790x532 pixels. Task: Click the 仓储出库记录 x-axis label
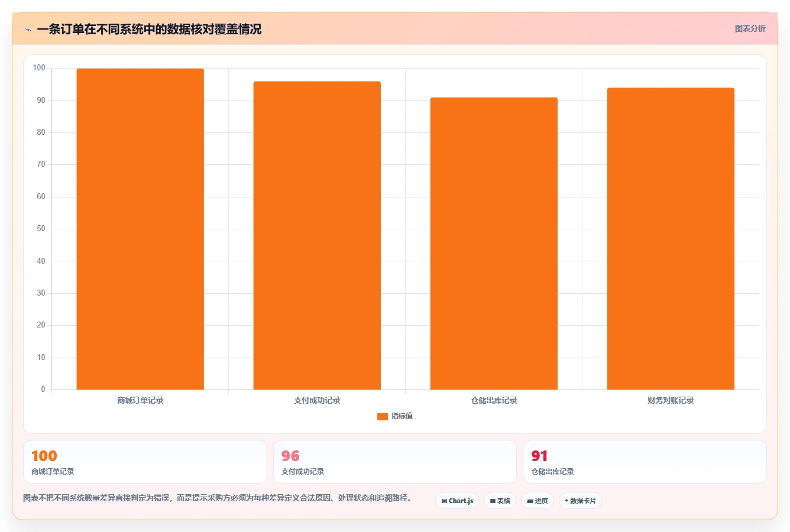tap(494, 401)
